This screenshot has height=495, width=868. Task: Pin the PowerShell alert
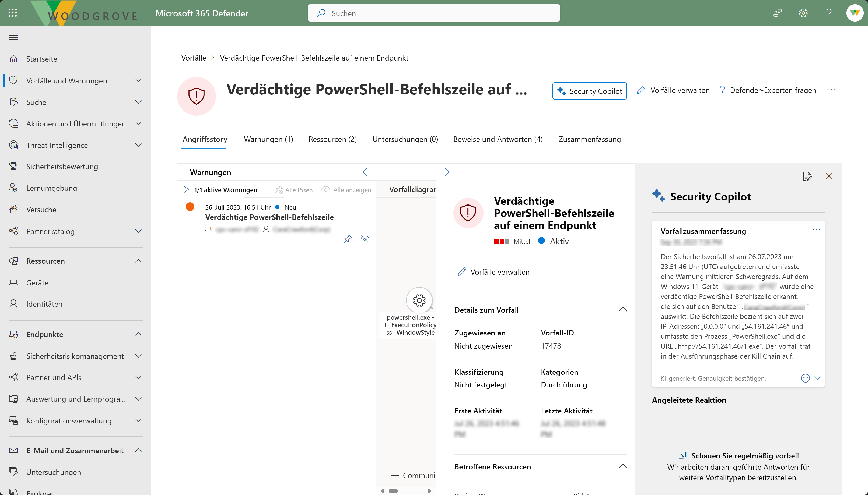coord(347,239)
